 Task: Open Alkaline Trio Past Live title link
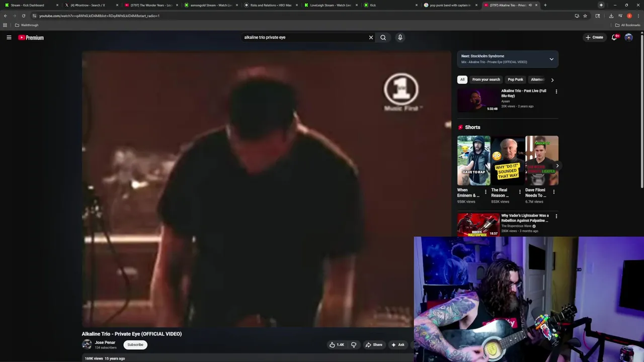point(524,93)
